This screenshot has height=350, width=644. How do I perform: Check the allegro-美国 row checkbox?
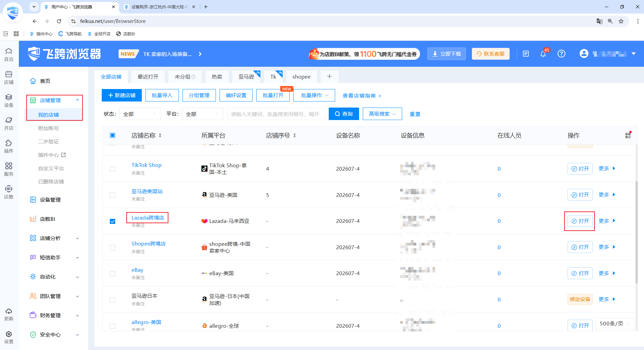112,326
